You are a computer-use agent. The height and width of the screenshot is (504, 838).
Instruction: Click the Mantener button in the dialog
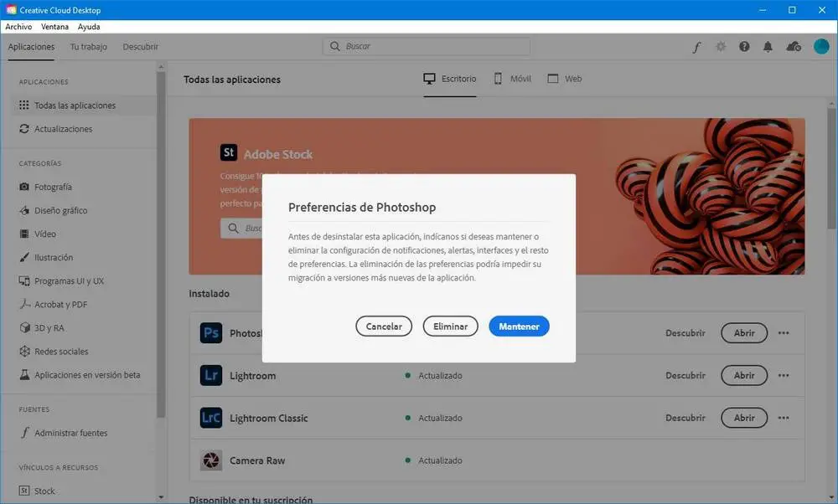click(x=519, y=327)
